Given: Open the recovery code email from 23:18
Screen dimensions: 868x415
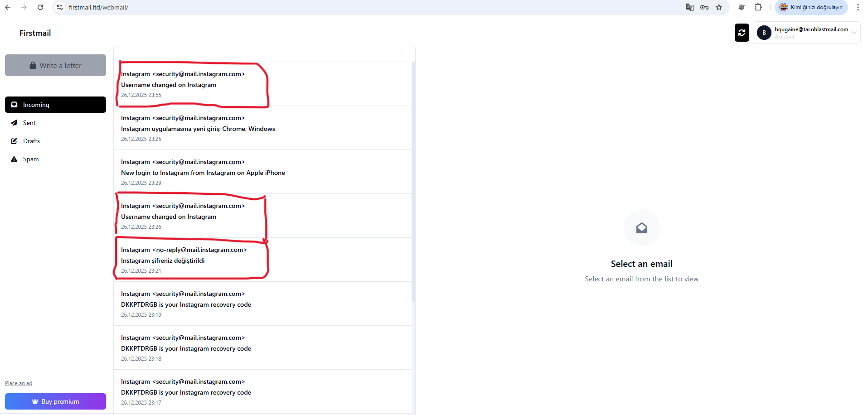Looking at the screenshot, I should tap(262, 347).
